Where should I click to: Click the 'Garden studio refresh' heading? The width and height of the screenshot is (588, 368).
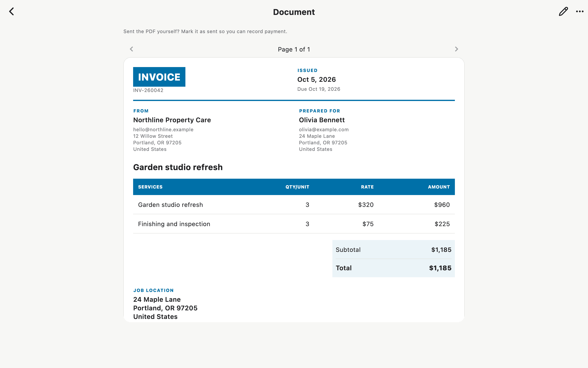tap(178, 167)
